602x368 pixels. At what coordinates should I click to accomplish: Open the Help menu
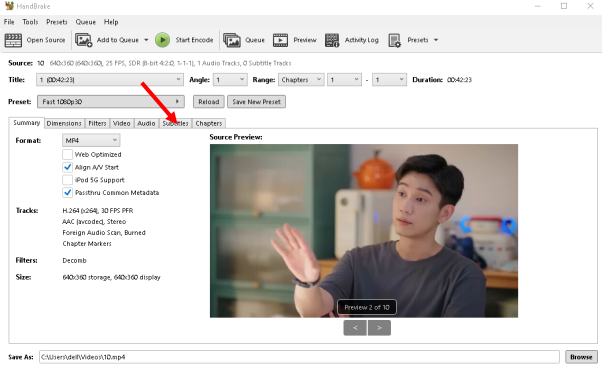[x=111, y=22]
